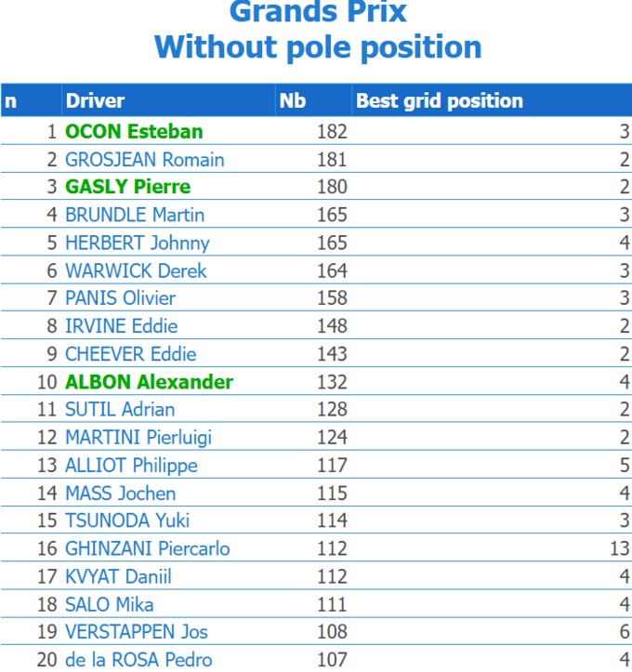Image resolution: width=632 pixels, height=672 pixels.
Task: Open VERSTAPPEN Jos driver link
Action: tap(137, 632)
